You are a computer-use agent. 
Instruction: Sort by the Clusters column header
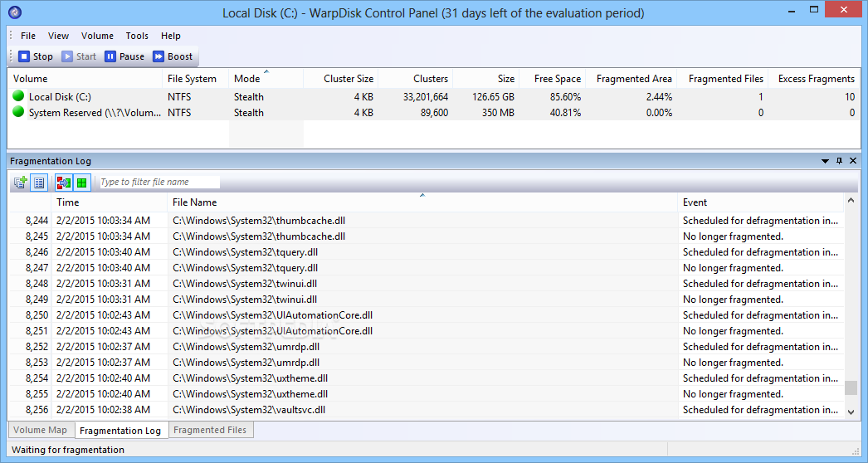point(415,79)
